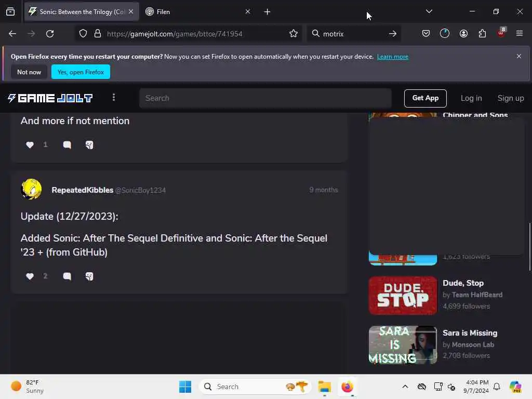
Task: Focus the Game Jolt Search field
Action: point(265,98)
